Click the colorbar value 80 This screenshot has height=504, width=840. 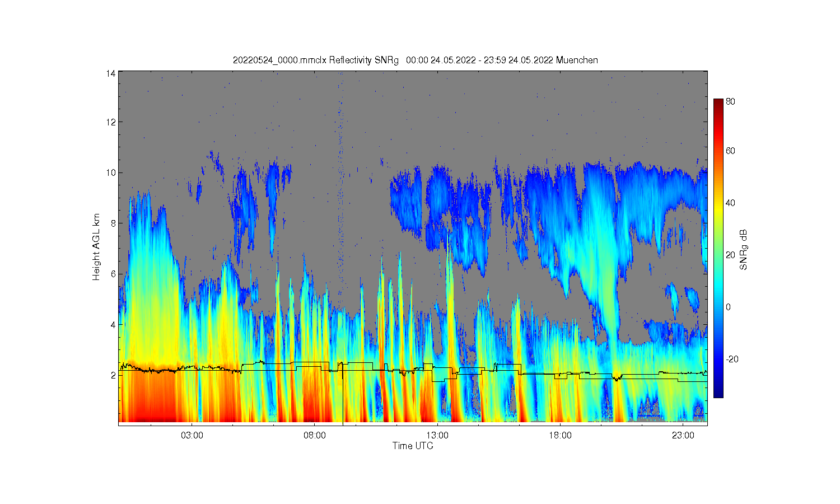[730, 102]
